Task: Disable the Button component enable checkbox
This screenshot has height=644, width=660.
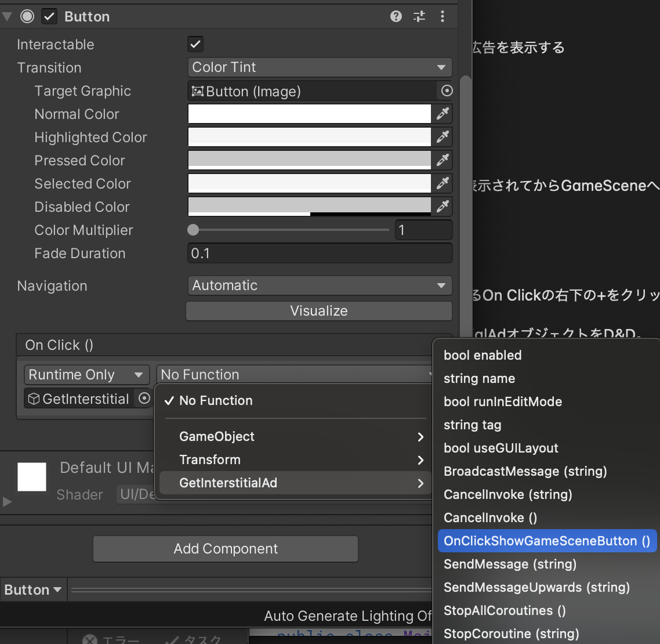Action: [49, 16]
